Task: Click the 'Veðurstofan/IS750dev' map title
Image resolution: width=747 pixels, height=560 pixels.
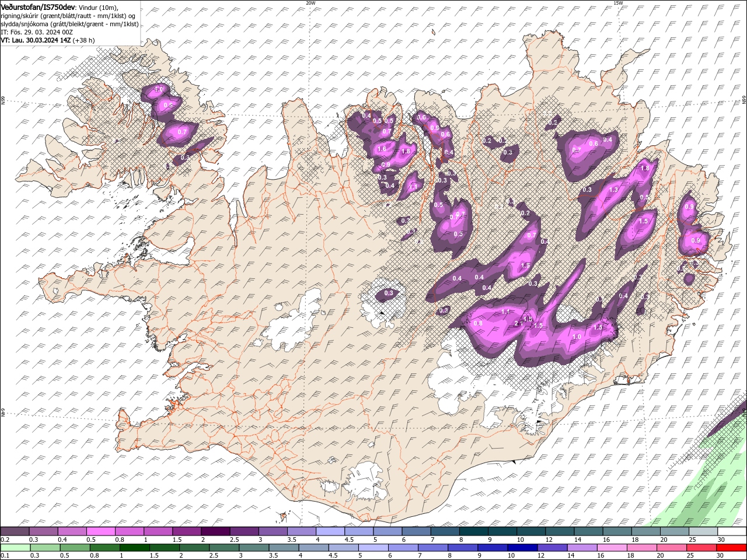Action: click(x=38, y=6)
